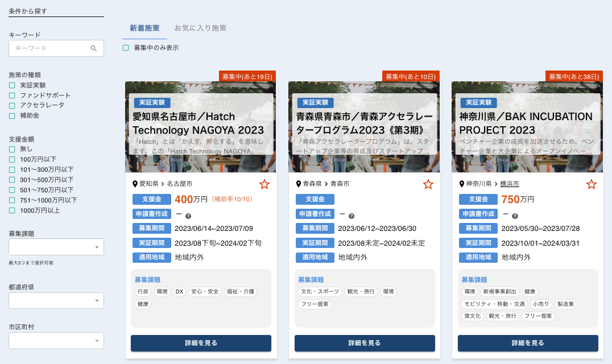This screenshot has height=364, width=612.
Task: Click the 安心・安全 tag
Action: click(x=205, y=291)
